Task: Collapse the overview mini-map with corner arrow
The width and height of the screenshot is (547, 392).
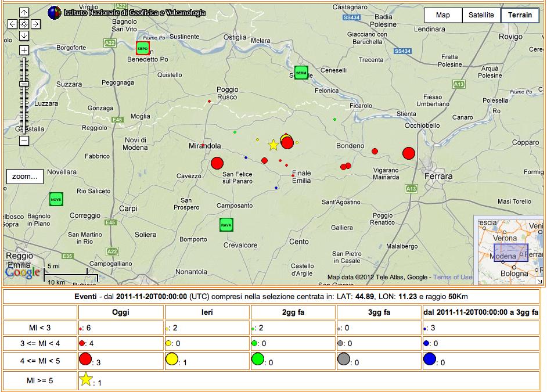Action: pos(538,280)
